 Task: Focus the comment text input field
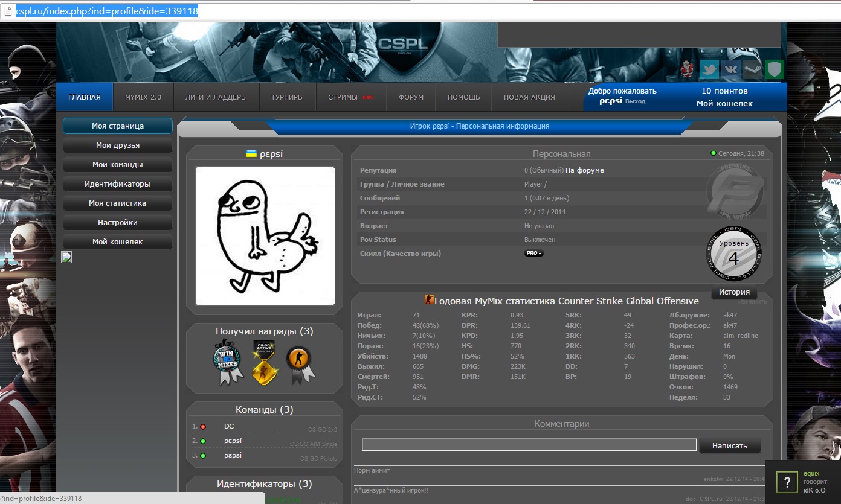point(529,445)
